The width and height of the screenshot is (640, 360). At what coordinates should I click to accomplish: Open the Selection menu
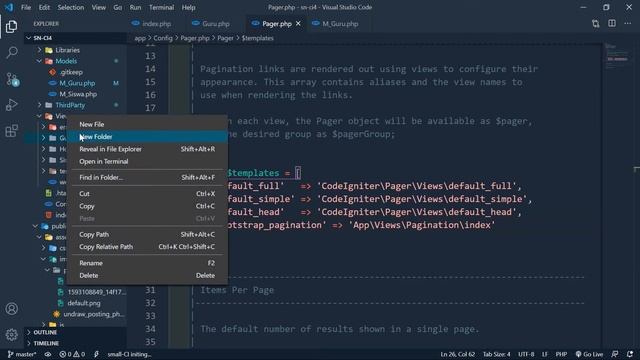pyautogui.click(x=71, y=7)
